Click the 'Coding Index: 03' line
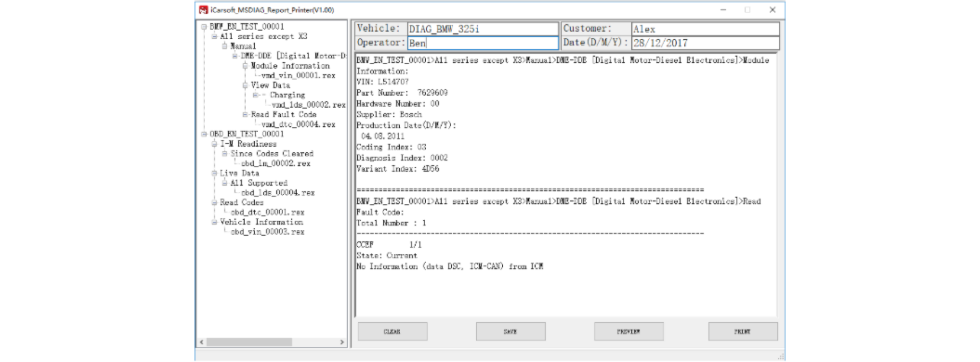Image resolution: width=980 pixels, height=362 pixels. coord(391,147)
